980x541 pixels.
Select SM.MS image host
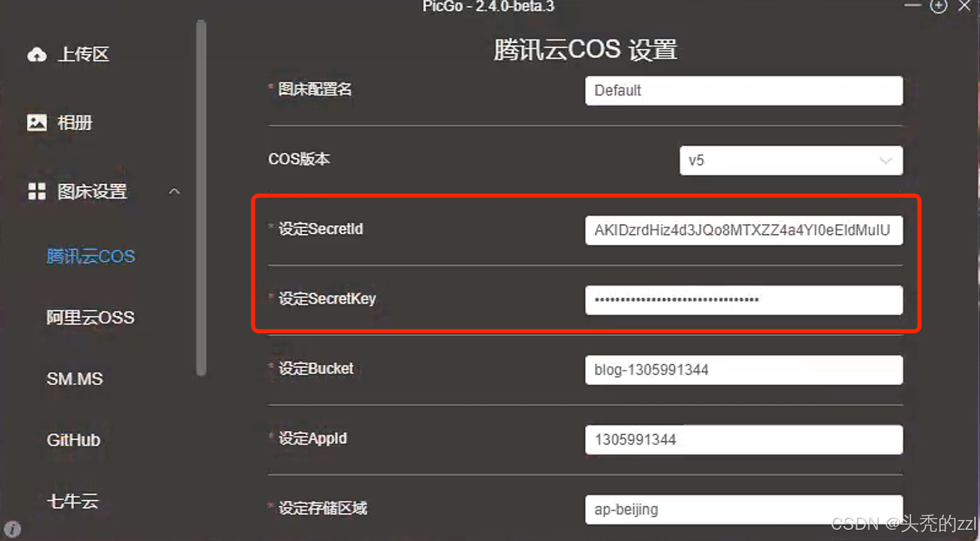75,379
